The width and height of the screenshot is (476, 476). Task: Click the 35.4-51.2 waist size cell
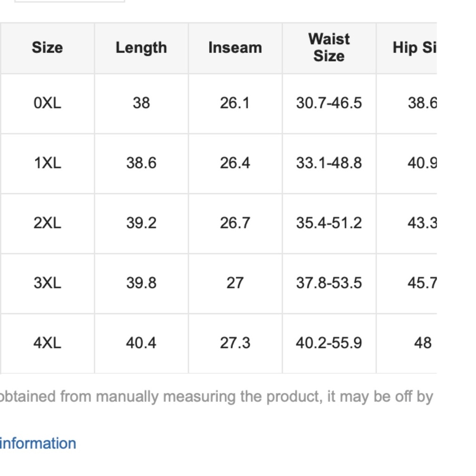tap(329, 223)
